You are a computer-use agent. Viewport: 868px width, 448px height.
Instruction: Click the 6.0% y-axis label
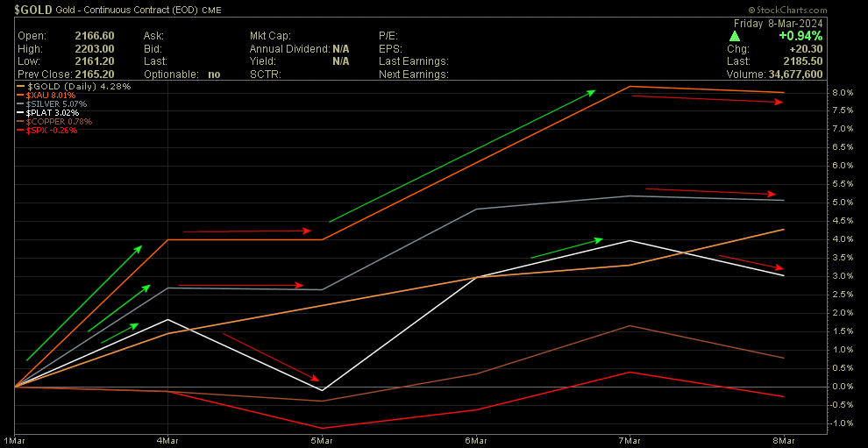842,166
